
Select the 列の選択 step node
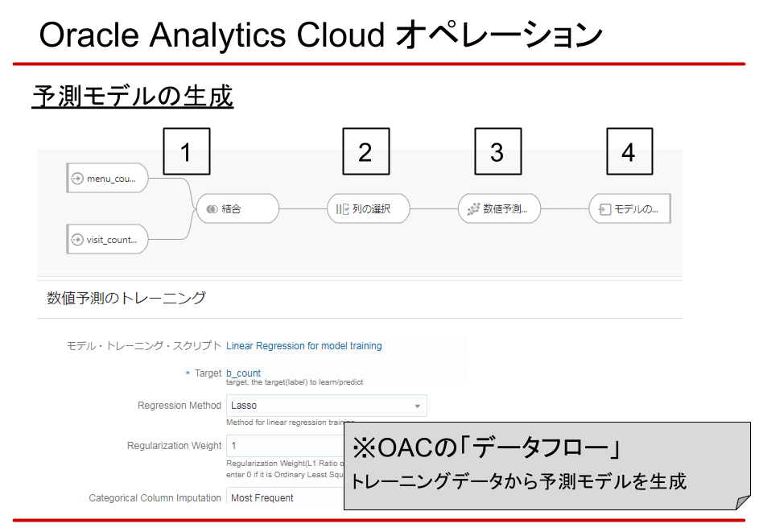369,208
